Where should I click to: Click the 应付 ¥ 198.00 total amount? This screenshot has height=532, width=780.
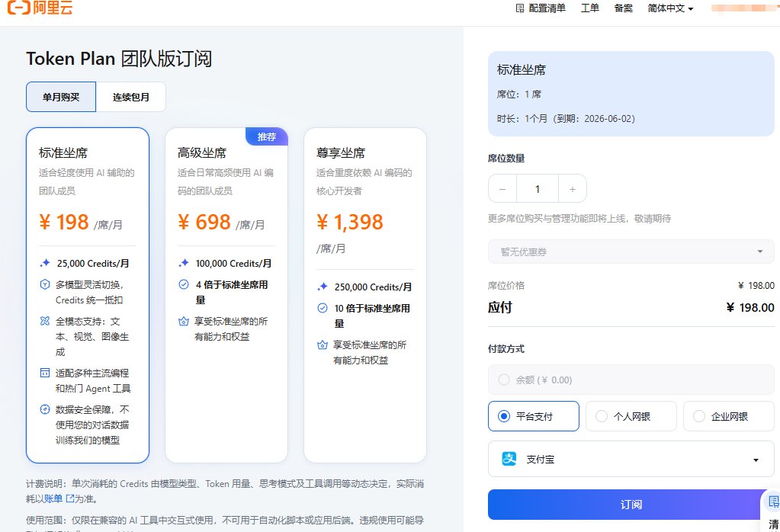(x=750, y=308)
